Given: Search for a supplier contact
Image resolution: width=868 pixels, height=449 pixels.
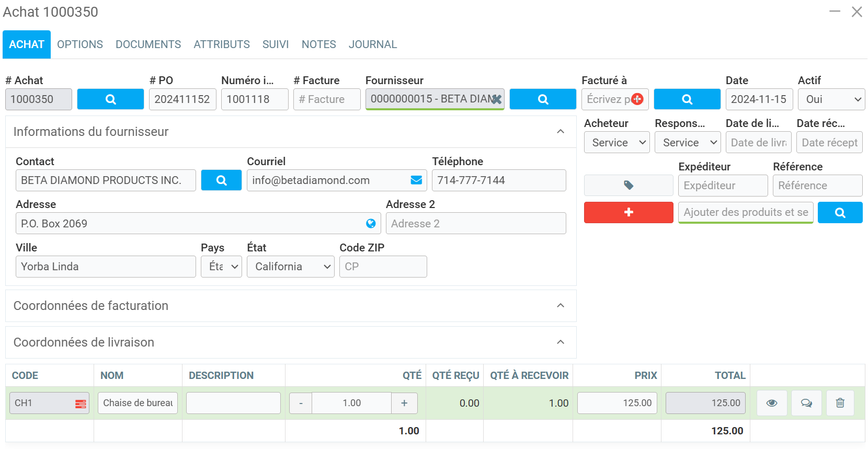Looking at the screenshot, I should (x=221, y=180).
